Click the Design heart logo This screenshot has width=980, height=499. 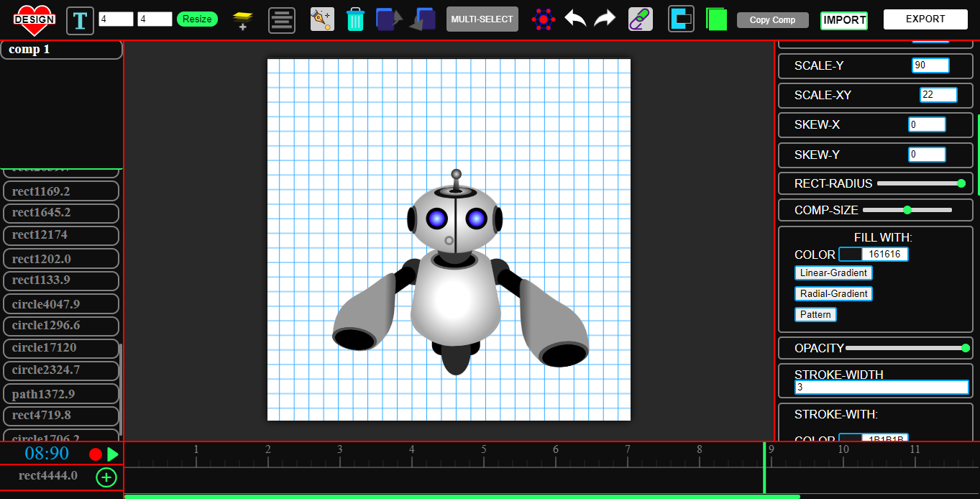click(33, 19)
